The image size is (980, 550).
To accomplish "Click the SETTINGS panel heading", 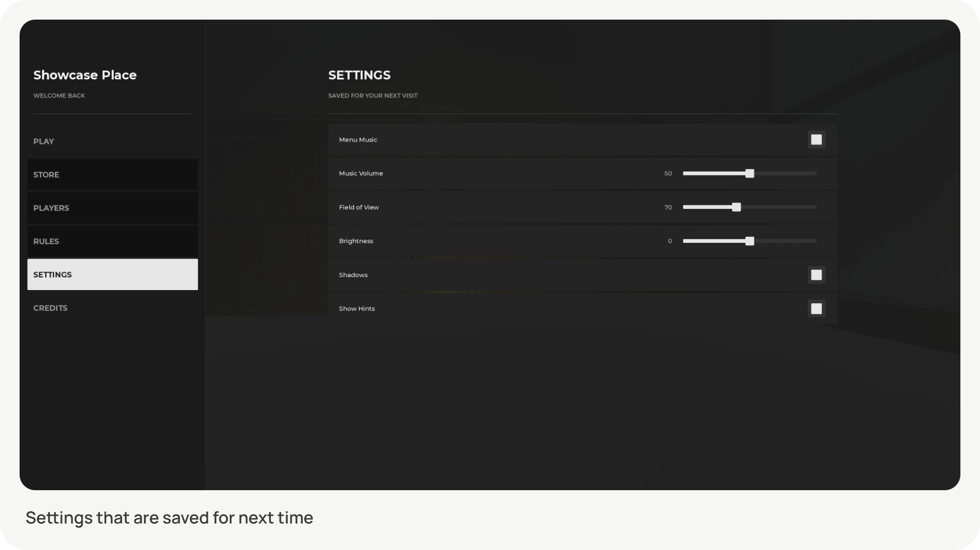I will 359,75.
